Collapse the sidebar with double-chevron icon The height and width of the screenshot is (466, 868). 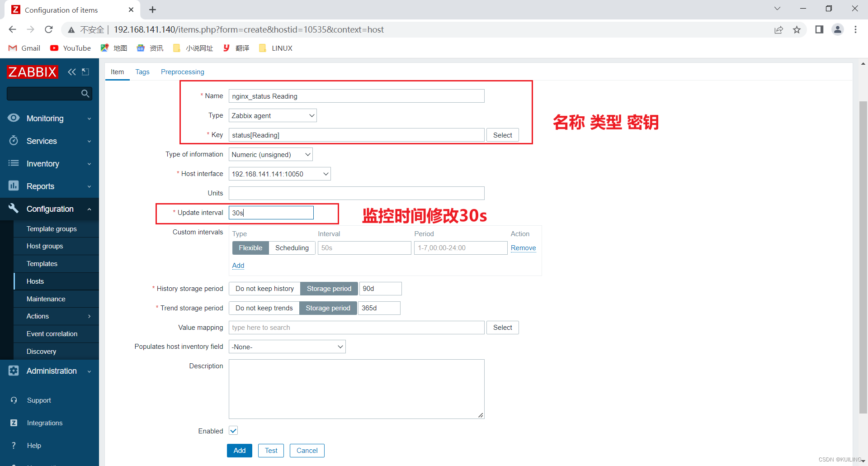(71, 72)
